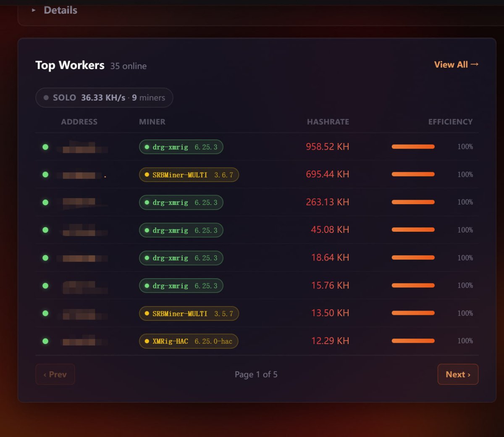Image resolution: width=504 pixels, height=437 pixels.
Task: Click the SRBMiner-MULTI 3.5.7 badge
Action: tap(189, 313)
